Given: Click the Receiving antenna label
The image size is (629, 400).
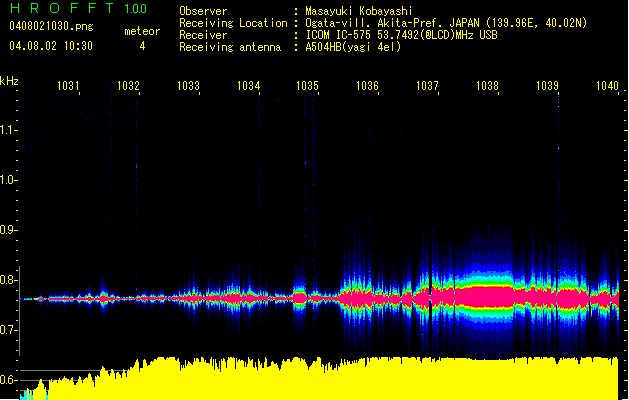Looking at the screenshot, I should pyautogui.click(x=230, y=47).
